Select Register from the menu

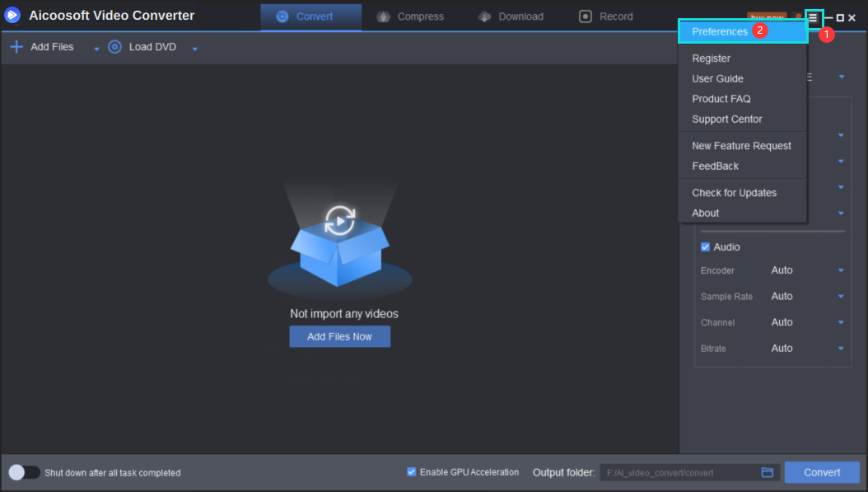[x=743, y=59]
